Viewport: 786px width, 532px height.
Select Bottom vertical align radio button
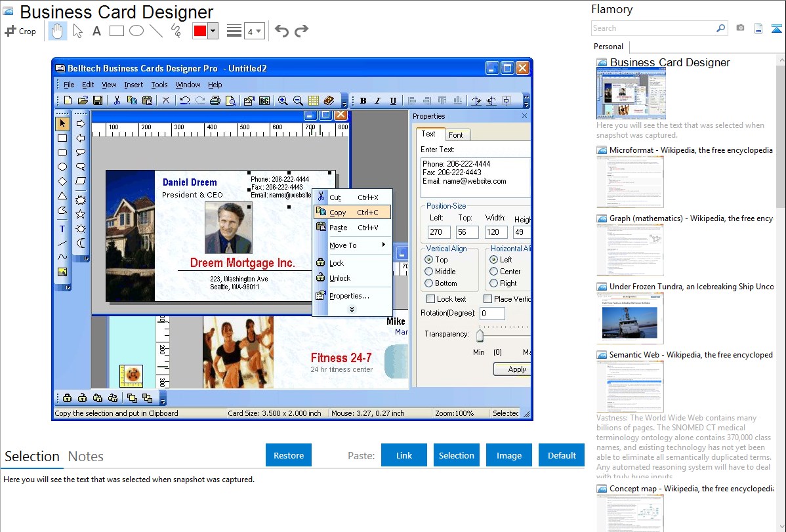pyautogui.click(x=428, y=283)
